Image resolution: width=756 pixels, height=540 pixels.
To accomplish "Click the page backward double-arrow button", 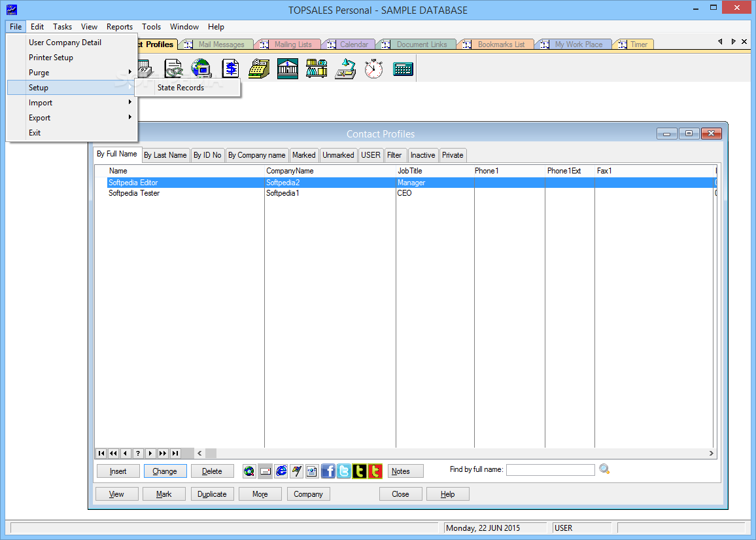I will coord(113,453).
